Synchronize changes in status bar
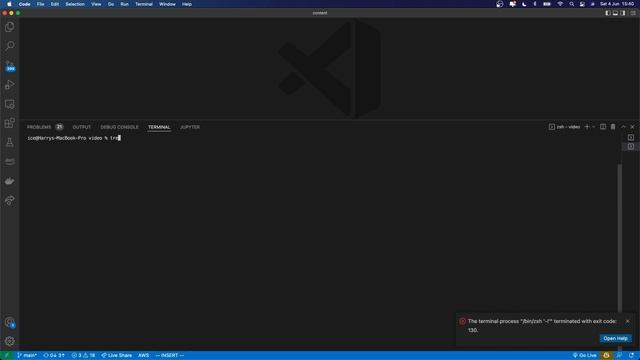Viewport: 640px width, 360px height. tap(54, 356)
